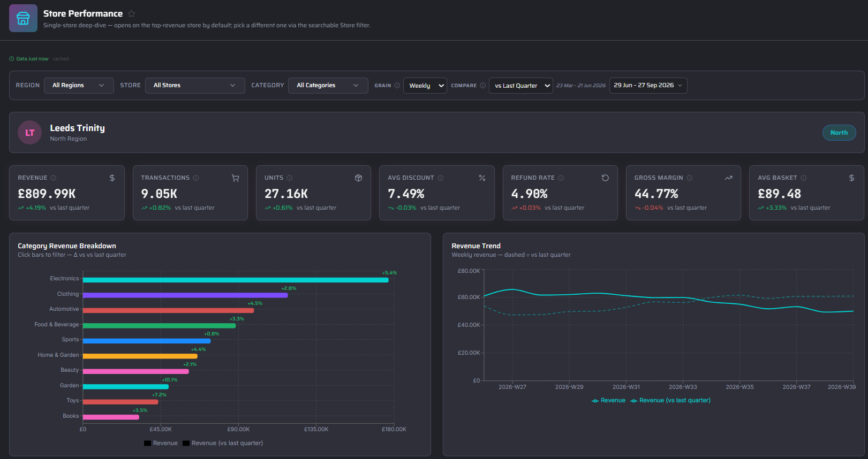This screenshot has height=459, width=868.
Task: Click the info icon beside Revenue KPI
Action: [54, 178]
